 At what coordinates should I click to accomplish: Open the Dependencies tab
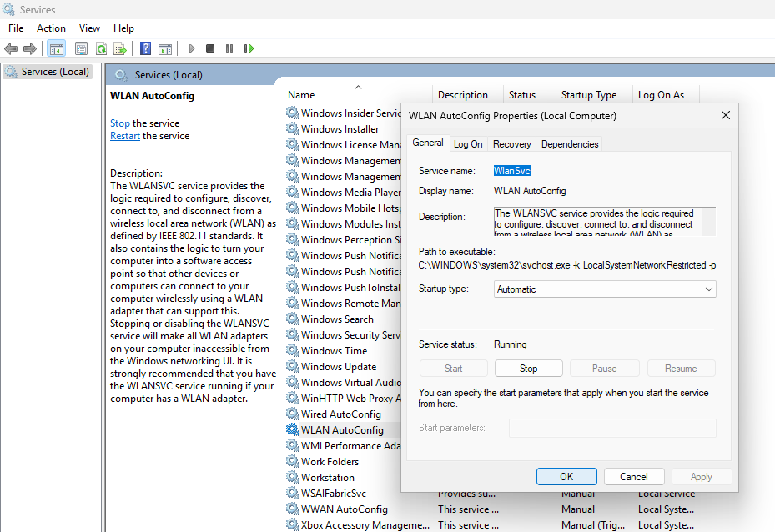pyautogui.click(x=570, y=144)
